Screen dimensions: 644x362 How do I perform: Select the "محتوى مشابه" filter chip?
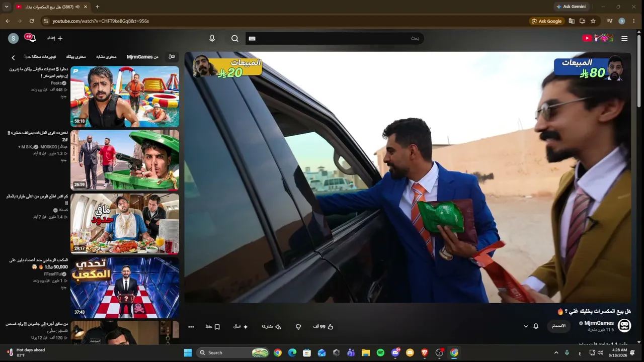tap(106, 57)
